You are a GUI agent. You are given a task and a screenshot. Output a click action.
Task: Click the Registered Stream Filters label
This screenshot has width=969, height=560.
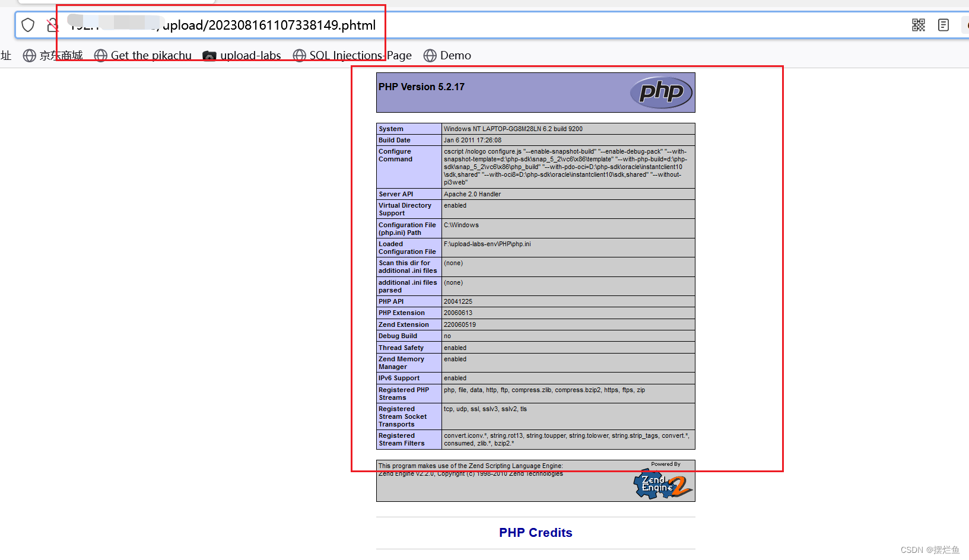pyautogui.click(x=402, y=440)
